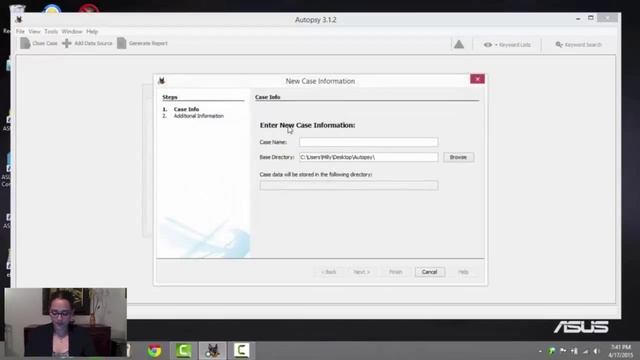Click the Add Data Source plus icon
This screenshot has width=640, height=360.
click(67, 43)
